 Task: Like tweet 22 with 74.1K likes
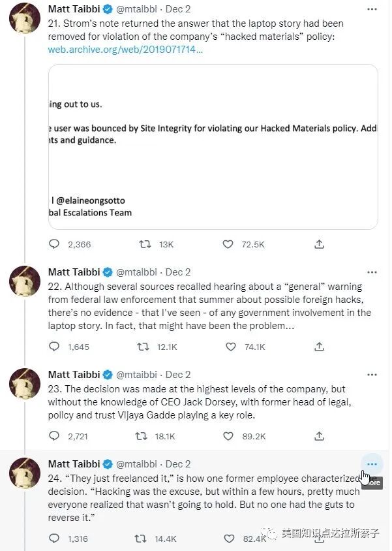point(228,347)
